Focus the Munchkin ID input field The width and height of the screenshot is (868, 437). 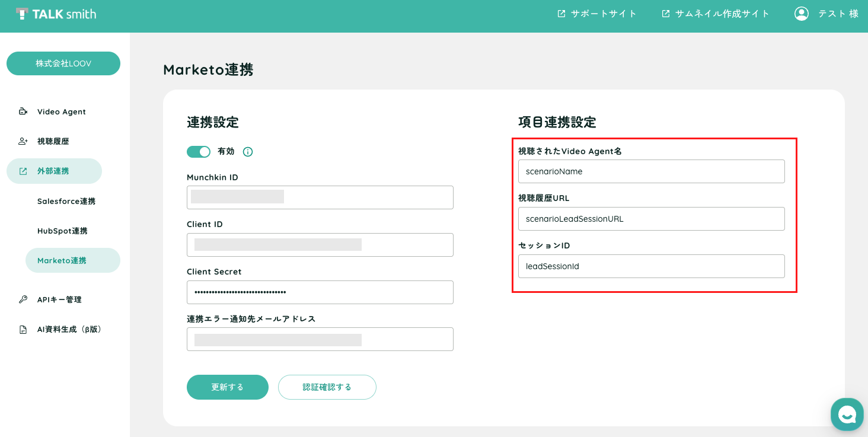320,197
